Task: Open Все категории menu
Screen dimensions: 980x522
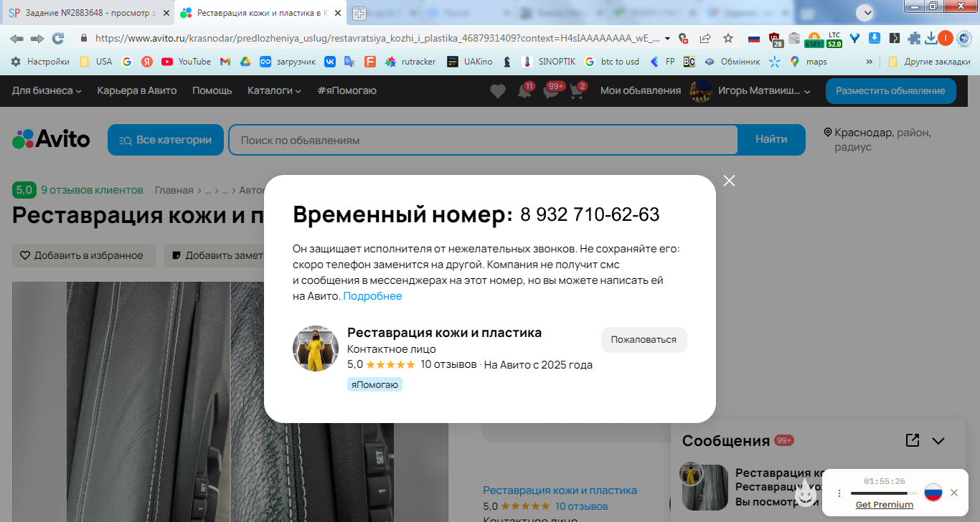Action: [x=166, y=140]
